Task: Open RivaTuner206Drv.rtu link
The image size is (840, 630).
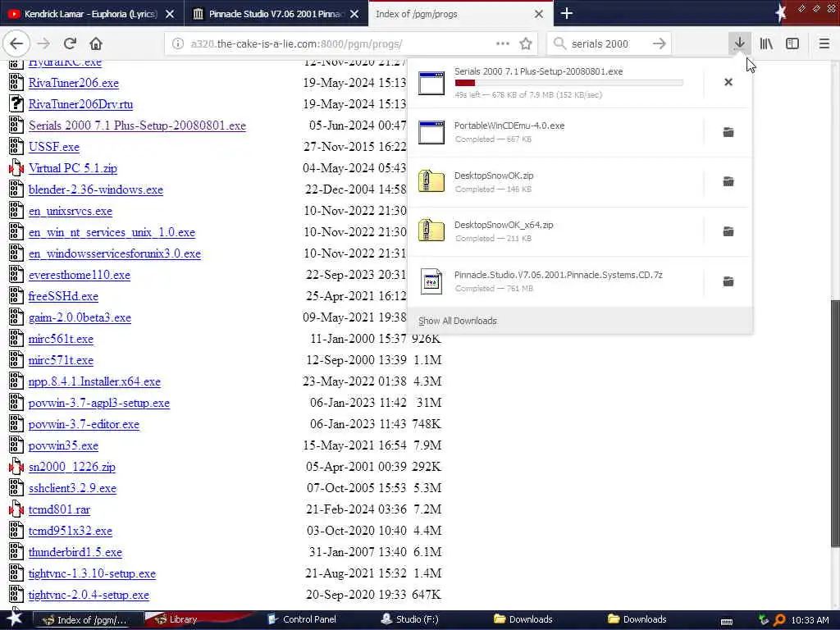Action: pos(80,104)
